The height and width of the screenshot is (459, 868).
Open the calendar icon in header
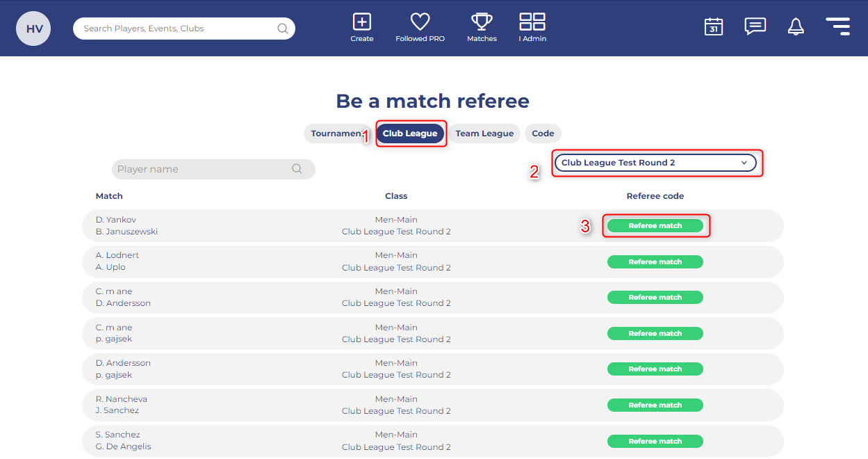[x=714, y=26]
